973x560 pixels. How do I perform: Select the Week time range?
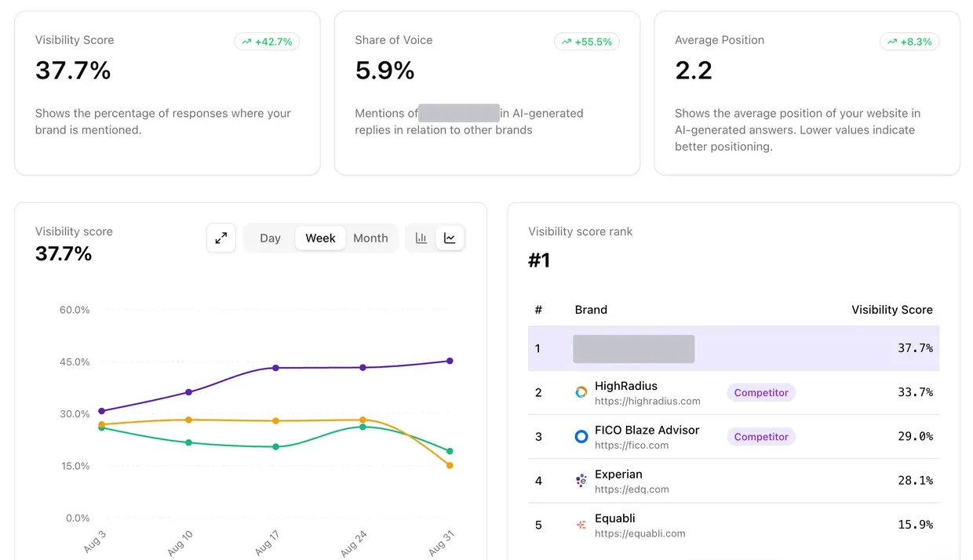click(320, 238)
